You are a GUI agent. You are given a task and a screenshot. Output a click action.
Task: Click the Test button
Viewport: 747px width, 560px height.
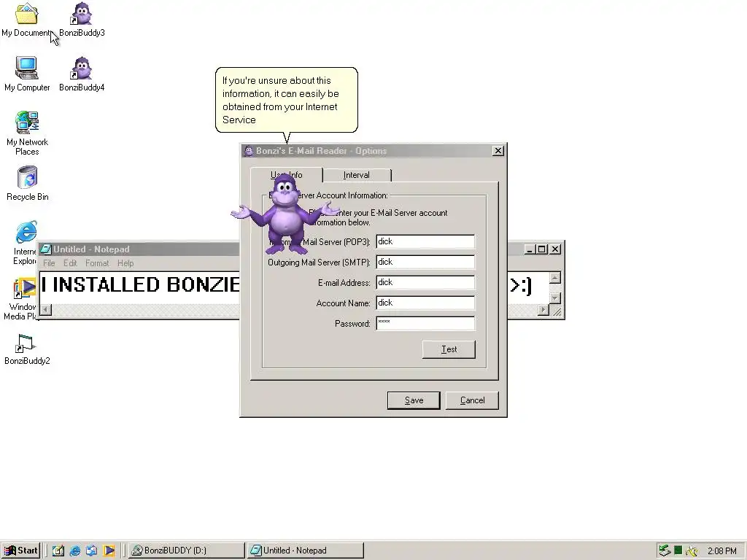[x=449, y=349]
